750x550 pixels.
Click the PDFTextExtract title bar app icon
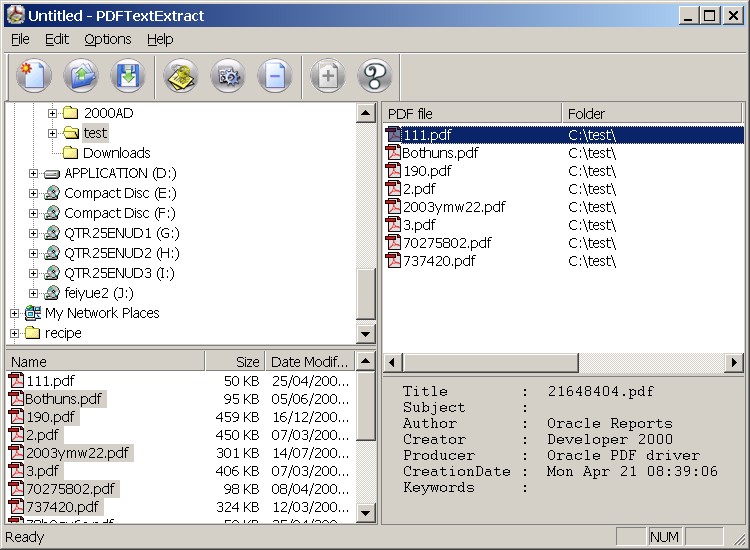pyautogui.click(x=15, y=15)
